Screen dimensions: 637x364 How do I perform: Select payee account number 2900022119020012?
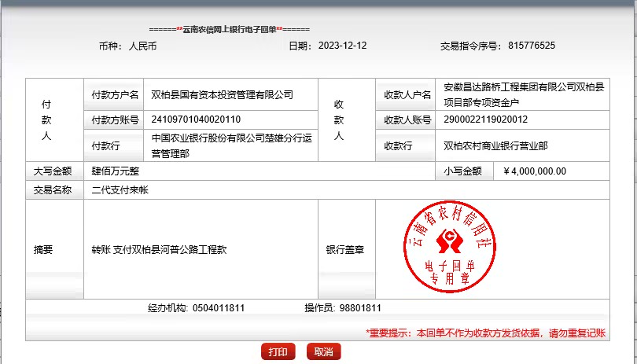(x=485, y=119)
